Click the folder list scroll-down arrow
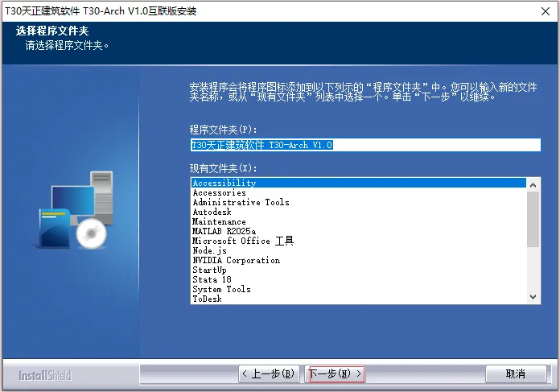Screen dimensions: 560x392 tap(533, 297)
